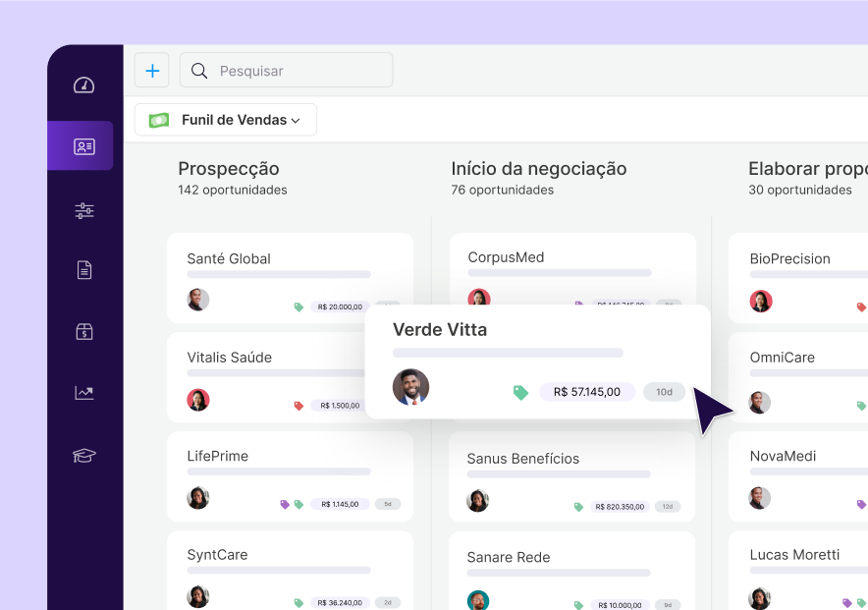The height and width of the screenshot is (610, 868).
Task: Click the R$ 57.145,00 value
Action: click(x=587, y=392)
